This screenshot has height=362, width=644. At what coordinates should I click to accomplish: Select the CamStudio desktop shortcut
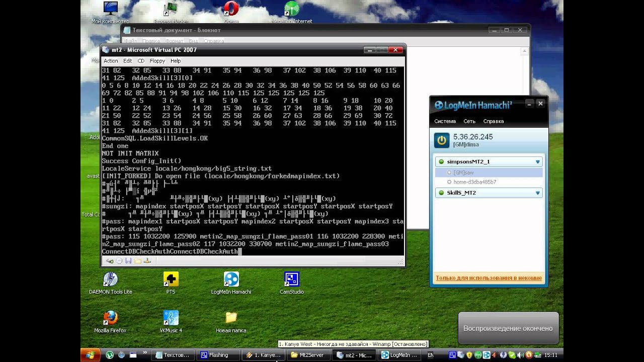292,283
